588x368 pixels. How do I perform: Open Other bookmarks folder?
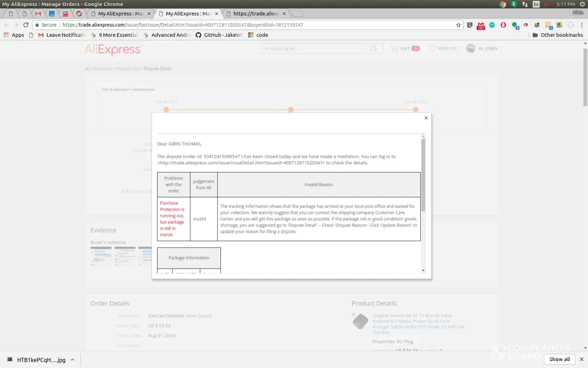557,35
